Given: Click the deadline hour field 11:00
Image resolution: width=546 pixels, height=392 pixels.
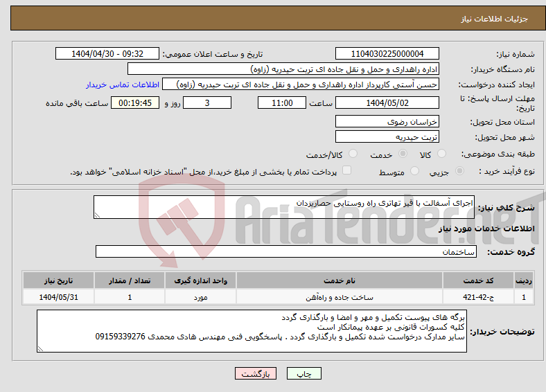Looking at the screenshot, I should [x=282, y=103].
